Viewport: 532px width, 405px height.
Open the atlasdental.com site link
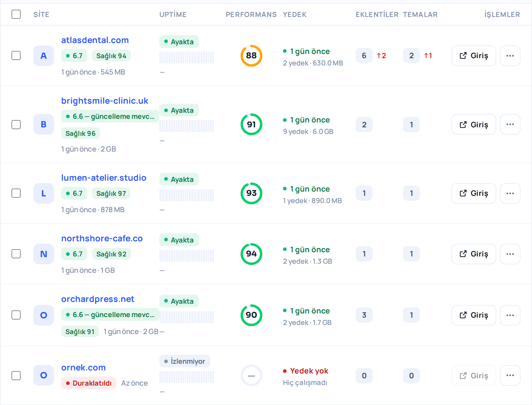pyautogui.click(x=95, y=40)
